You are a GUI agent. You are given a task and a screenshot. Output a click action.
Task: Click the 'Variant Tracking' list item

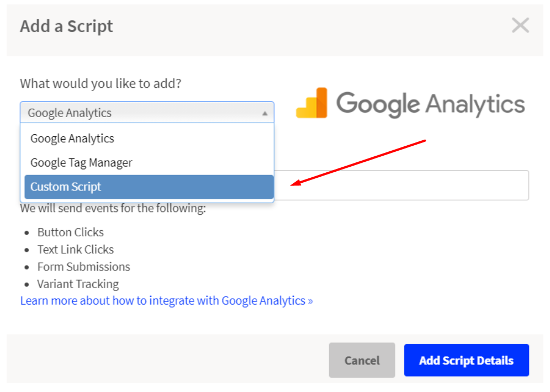point(78,284)
